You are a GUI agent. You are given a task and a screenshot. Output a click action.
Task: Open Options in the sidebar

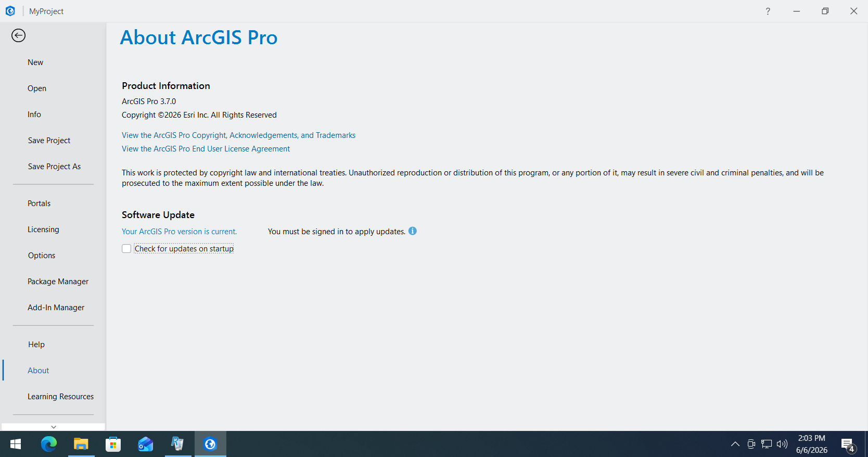point(42,256)
